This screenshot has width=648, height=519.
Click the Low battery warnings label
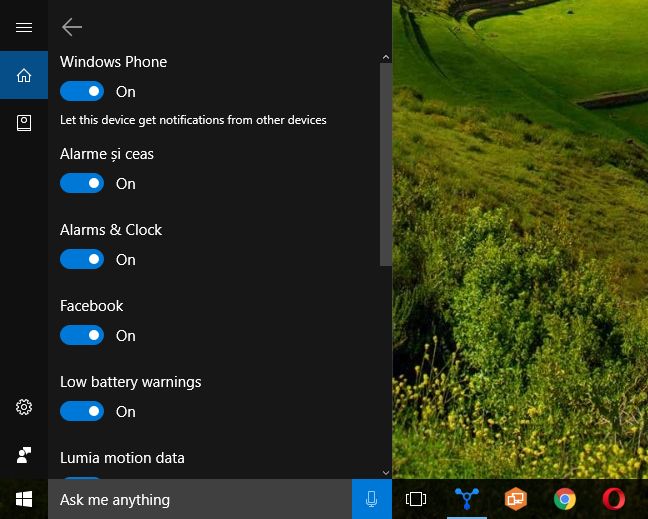point(131,382)
